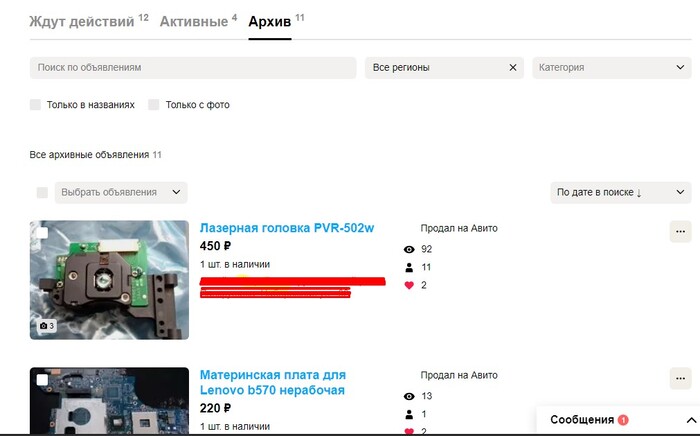Open the Все регионы region field
Viewport: 700px width, 436px height.
[444, 68]
